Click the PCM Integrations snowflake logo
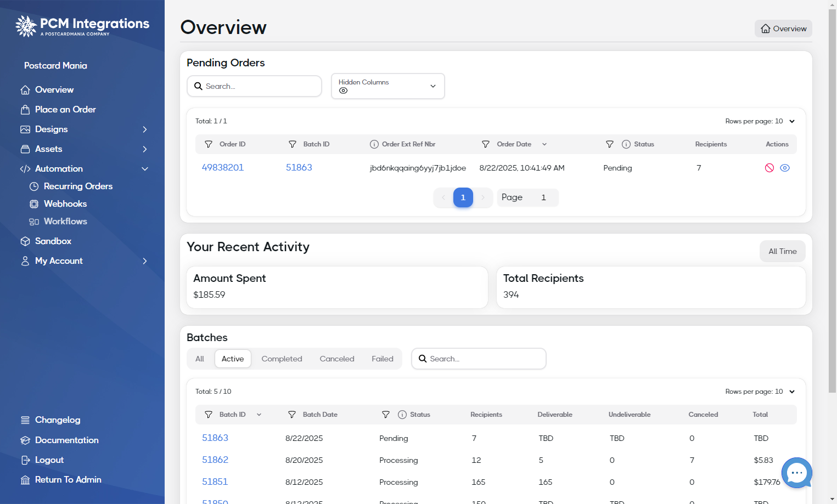The width and height of the screenshot is (837, 504). coord(26,26)
